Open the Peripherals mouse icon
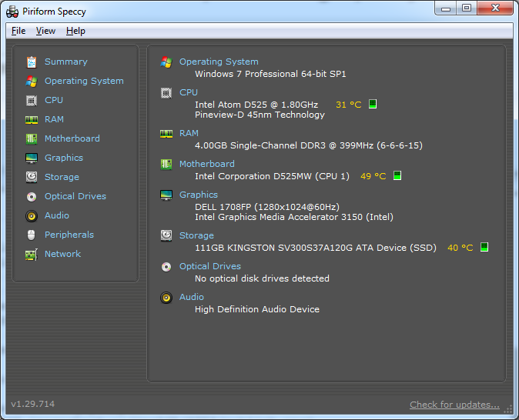 tap(32, 235)
